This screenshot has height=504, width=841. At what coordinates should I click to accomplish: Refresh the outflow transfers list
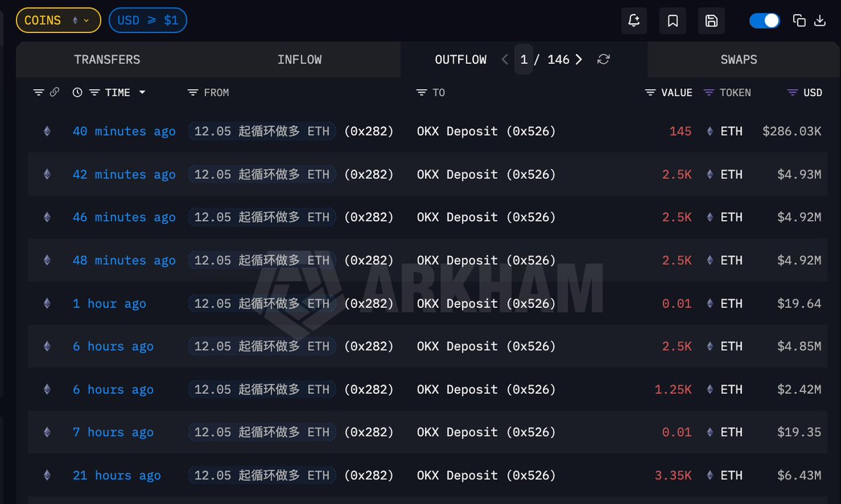tap(603, 60)
